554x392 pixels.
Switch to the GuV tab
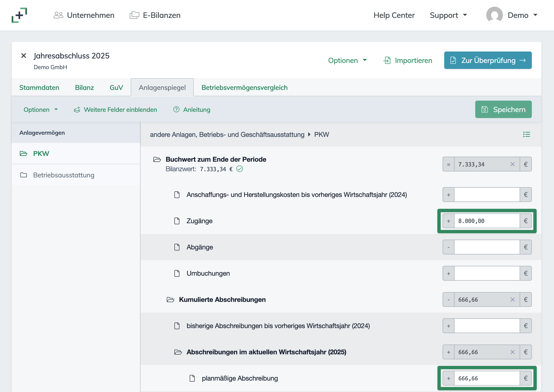[116, 87]
